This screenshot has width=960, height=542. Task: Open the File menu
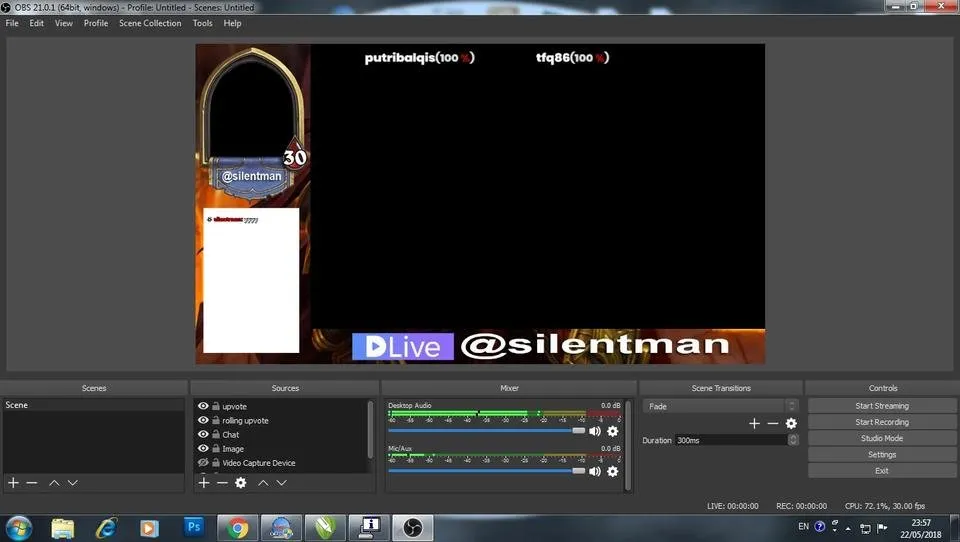[12, 23]
